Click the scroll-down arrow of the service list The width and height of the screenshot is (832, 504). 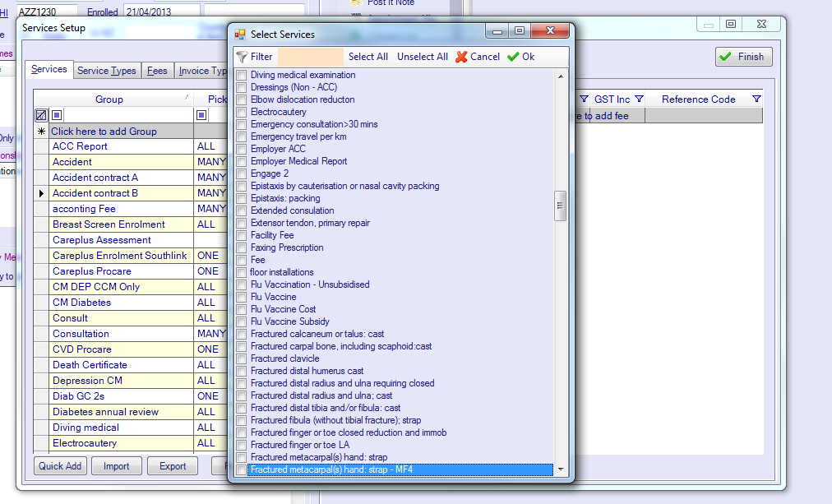click(x=561, y=469)
